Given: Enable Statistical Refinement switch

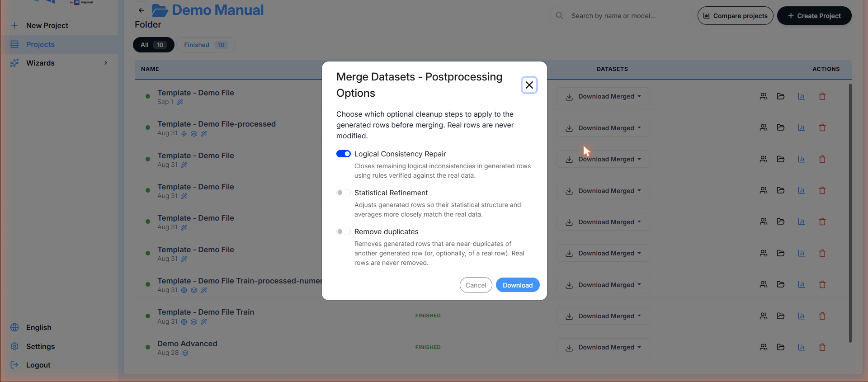Looking at the screenshot, I should (x=344, y=193).
